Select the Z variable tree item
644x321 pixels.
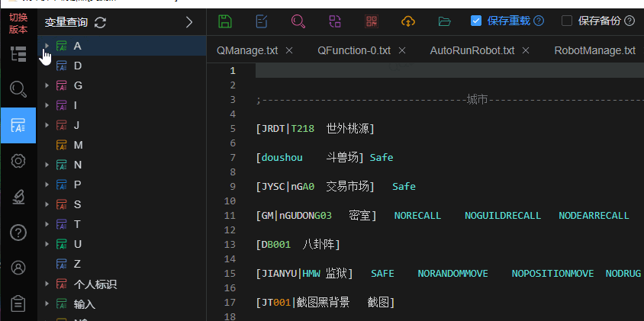[121, 264]
